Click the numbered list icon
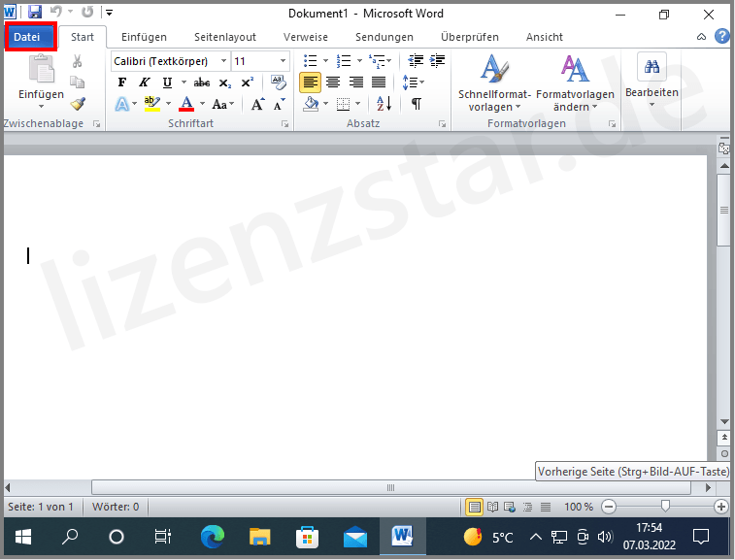Screen dimensions: 735x560 click(344, 61)
